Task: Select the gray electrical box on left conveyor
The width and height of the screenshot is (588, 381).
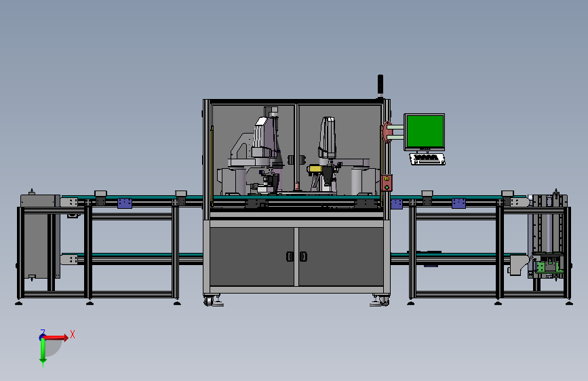Action: (x=39, y=236)
